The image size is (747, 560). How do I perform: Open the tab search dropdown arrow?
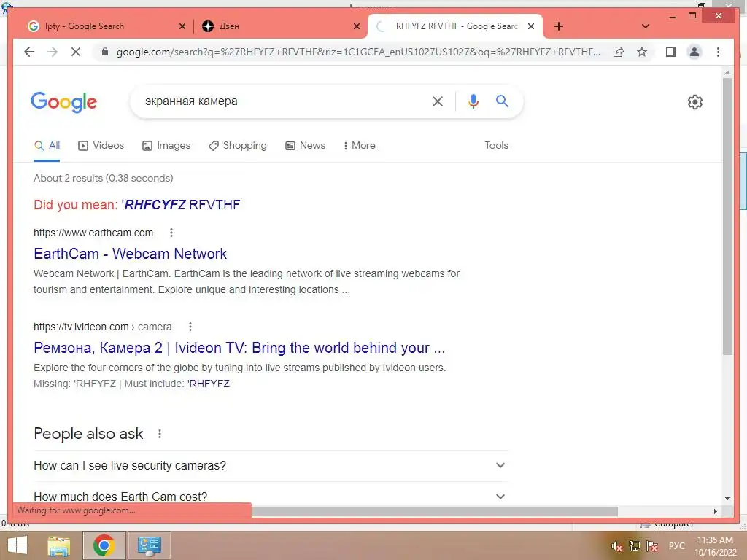point(646,26)
